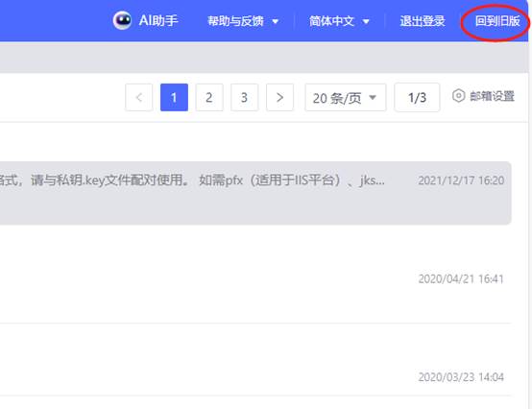Open the message dated 2021/12/17 16:20

point(255,193)
